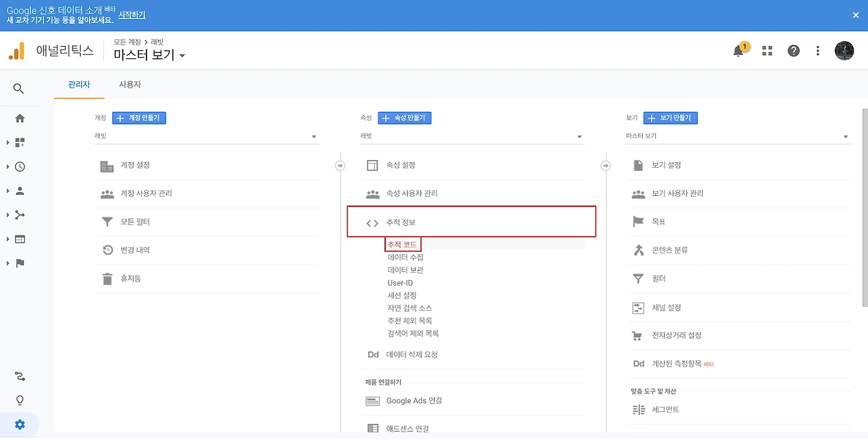Open Conversions flag sidebar icon

pos(20,263)
